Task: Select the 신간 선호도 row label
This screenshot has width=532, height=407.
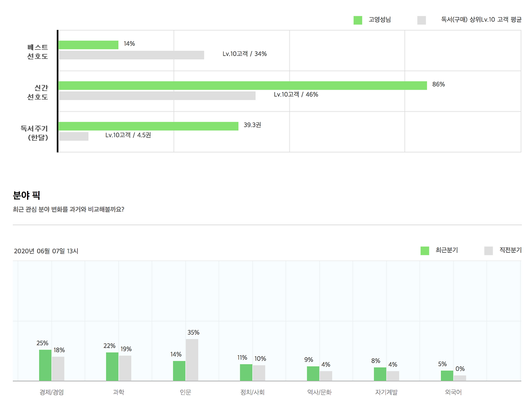Action: point(38,92)
